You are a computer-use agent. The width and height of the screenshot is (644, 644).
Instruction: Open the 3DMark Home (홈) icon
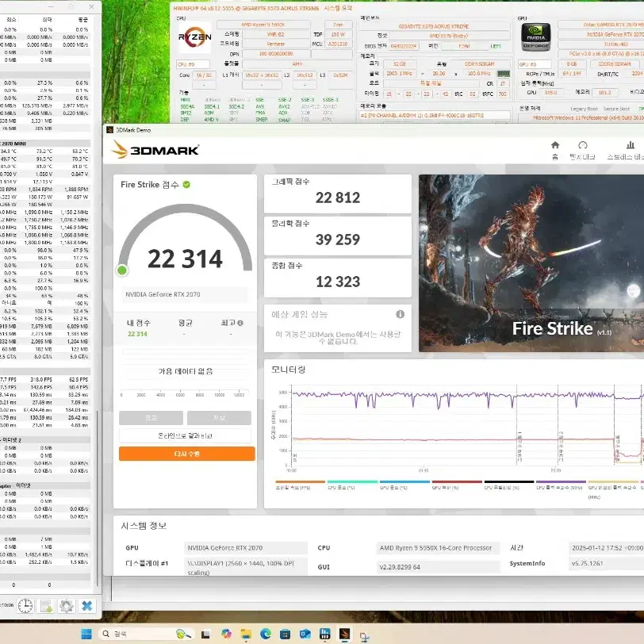coord(555,145)
